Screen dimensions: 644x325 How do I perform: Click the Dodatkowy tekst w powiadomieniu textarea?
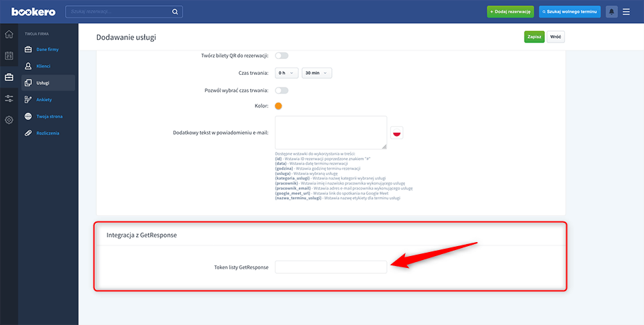click(x=331, y=133)
